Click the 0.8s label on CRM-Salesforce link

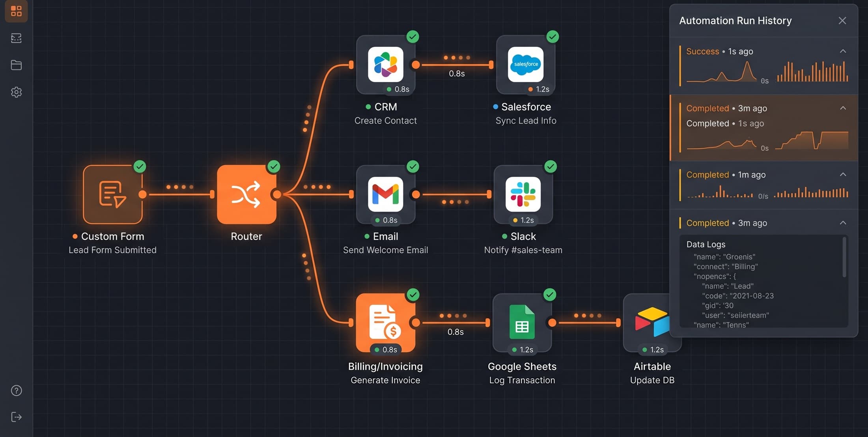(x=457, y=74)
